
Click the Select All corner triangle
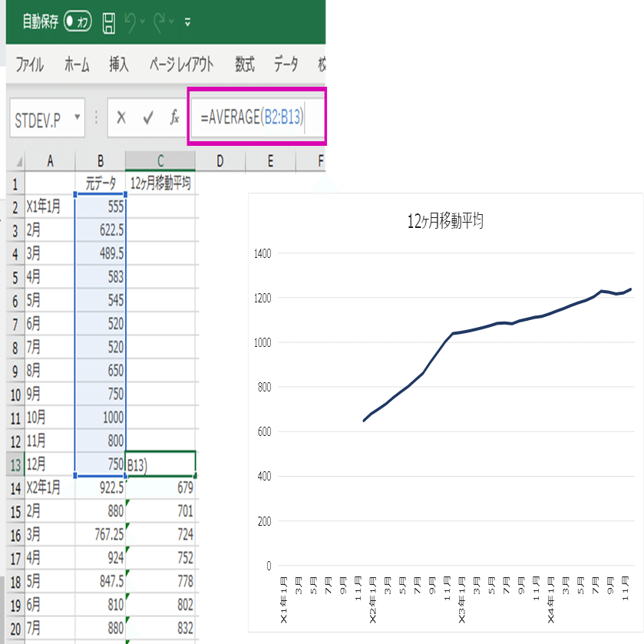(x=19, y=161)
